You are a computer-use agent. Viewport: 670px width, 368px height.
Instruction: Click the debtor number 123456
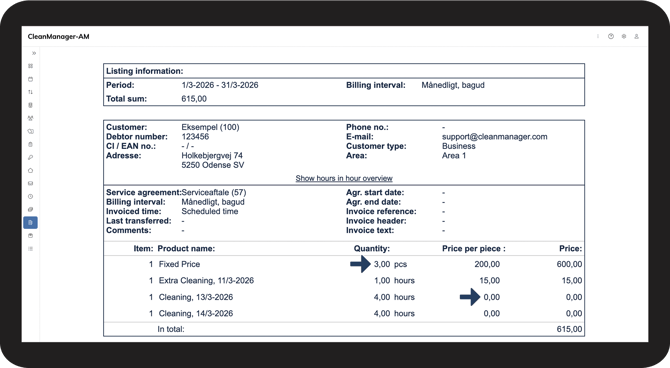[195, 137]
